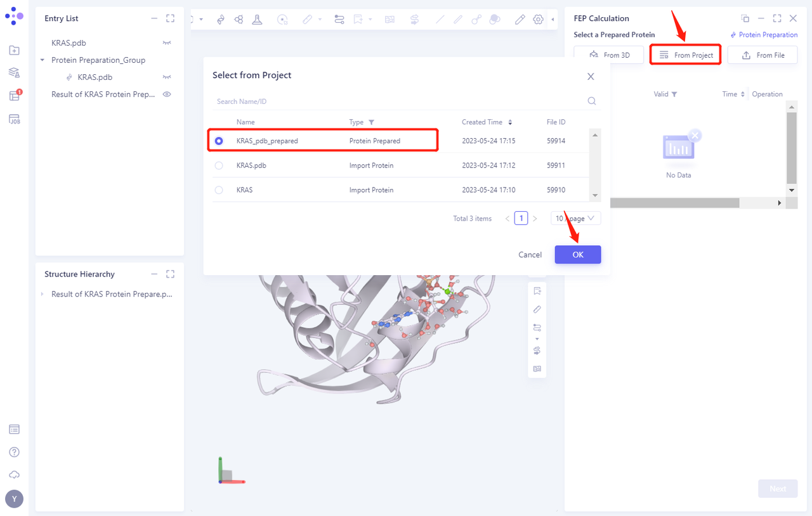Switch to the From 3D tab
The height and width of the screenshot is (516, 812).
pyautogui.click(x=608, y=55)
